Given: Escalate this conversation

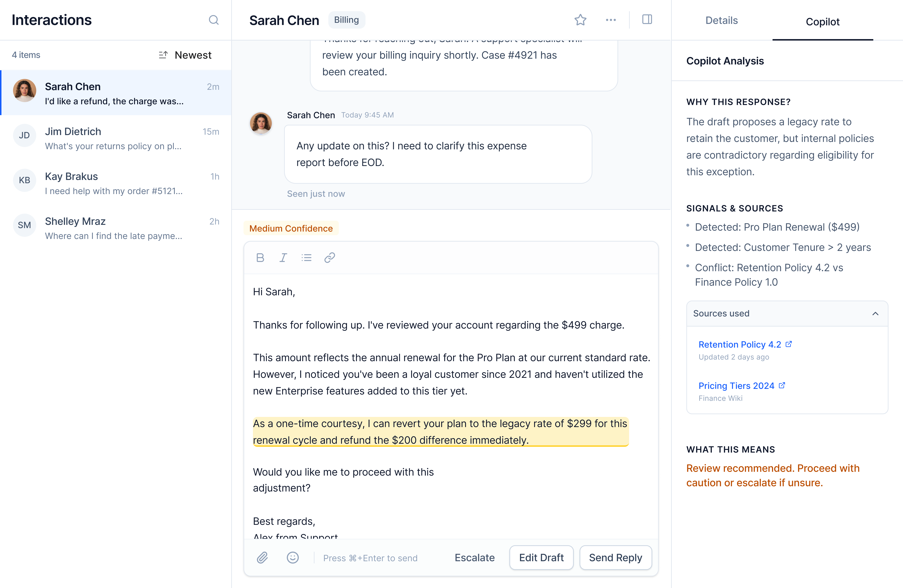Looking at the screenshot, I should point(474,558).
